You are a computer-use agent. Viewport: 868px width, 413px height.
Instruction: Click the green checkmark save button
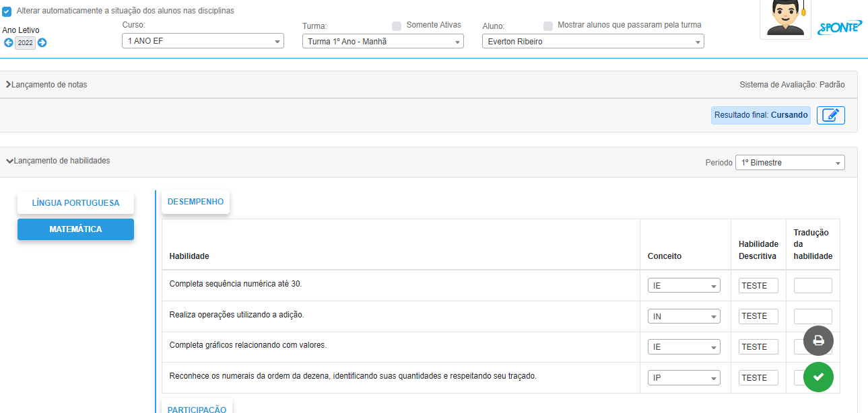tap(818, 377)
